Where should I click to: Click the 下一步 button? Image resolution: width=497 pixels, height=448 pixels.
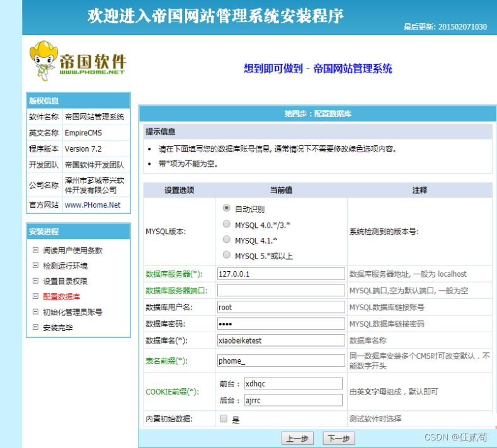click(338, 439)
